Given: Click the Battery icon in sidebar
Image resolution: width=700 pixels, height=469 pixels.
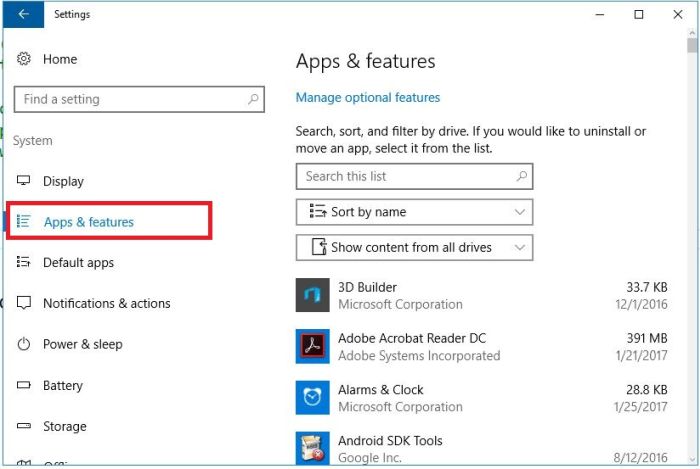Looking at the screenshot, I should (x=24, y=385).
